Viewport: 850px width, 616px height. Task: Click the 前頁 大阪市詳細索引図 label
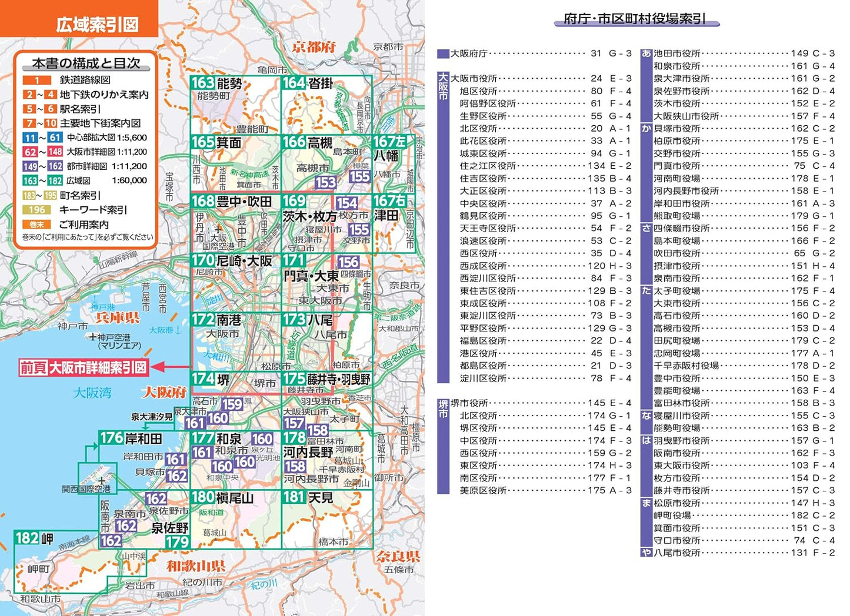(83, 367)
